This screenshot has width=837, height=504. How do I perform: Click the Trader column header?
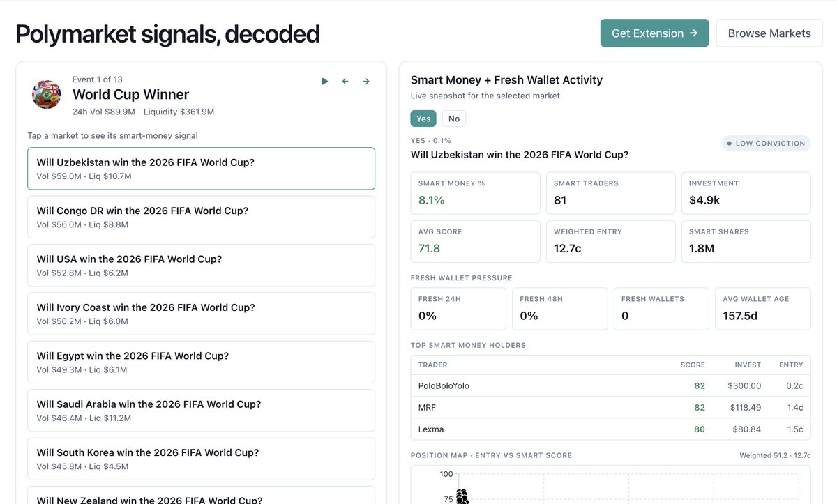coord(433,365)
